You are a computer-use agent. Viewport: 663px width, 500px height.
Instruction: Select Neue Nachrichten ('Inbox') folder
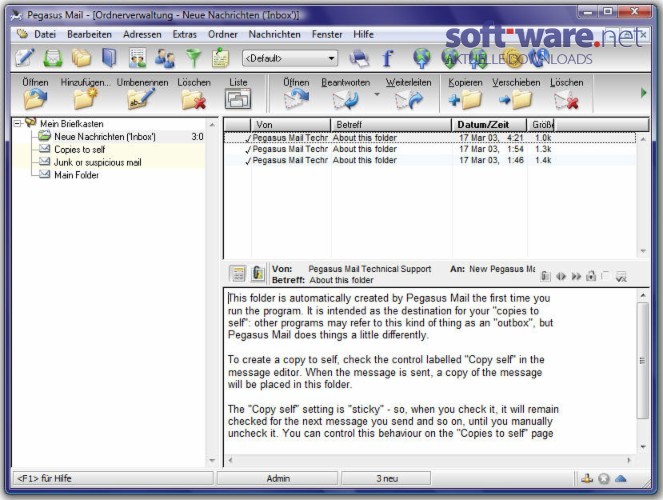tap(105, 137)
